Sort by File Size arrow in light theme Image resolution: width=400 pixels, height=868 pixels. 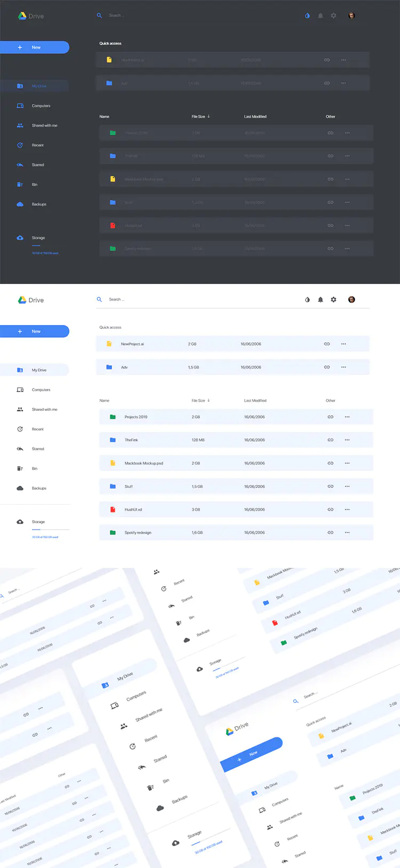pyautogui.click(x=209, y=400)
